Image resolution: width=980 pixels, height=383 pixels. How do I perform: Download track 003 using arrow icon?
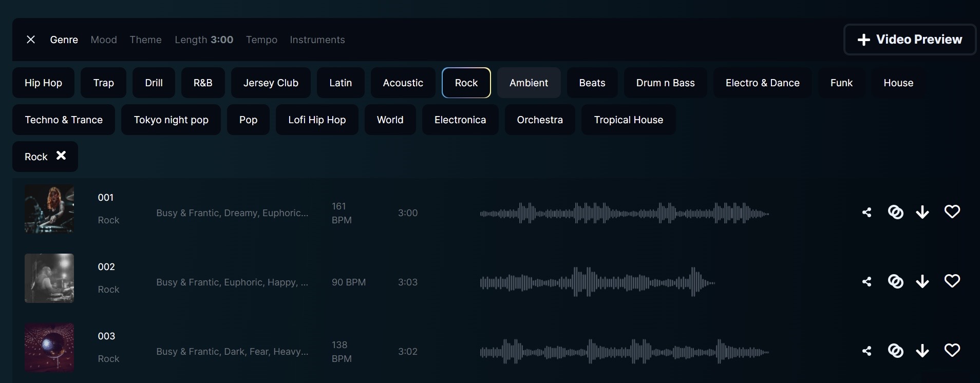922,351
